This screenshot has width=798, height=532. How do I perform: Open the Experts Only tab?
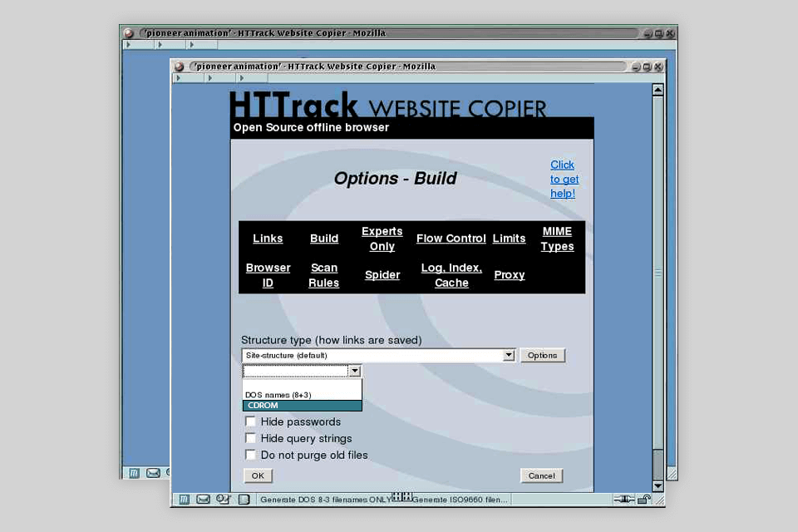point(382,239)
